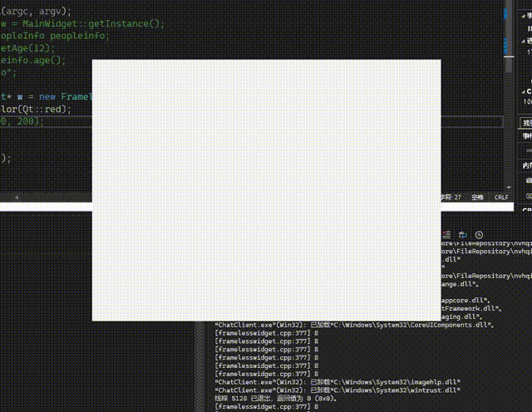This screenshot has width=532, height=412.
Task: Click the '0, 200);' code line
Action: point(22,121)
